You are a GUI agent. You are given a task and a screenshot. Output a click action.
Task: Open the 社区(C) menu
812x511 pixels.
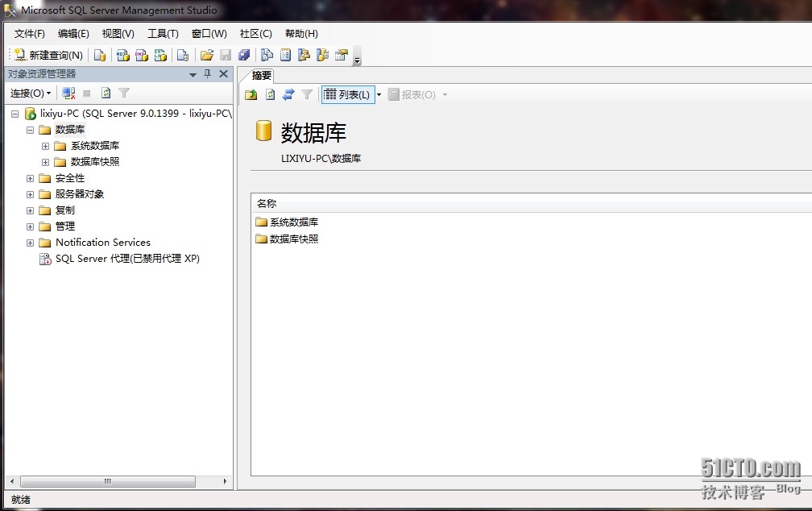pos(256,34)
